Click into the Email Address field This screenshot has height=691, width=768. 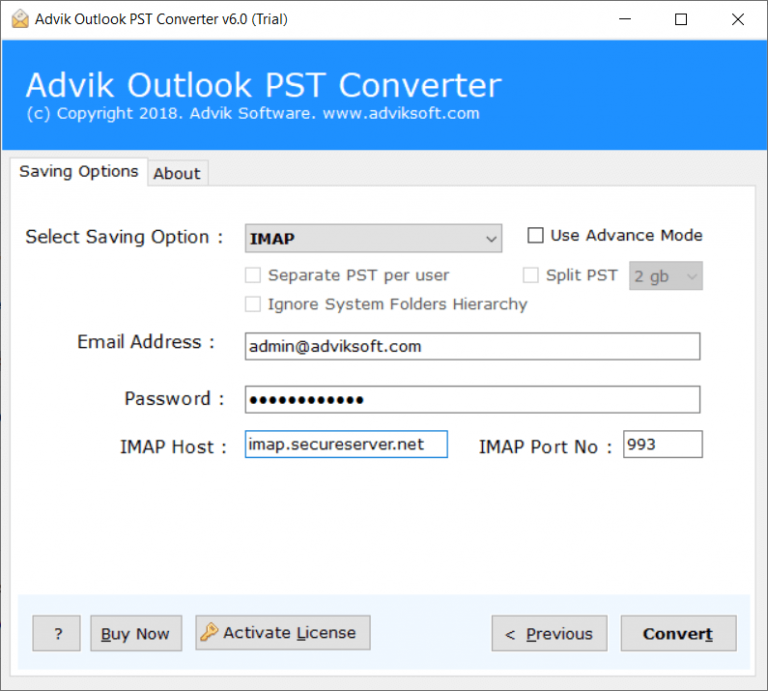(x=473, y=346)
